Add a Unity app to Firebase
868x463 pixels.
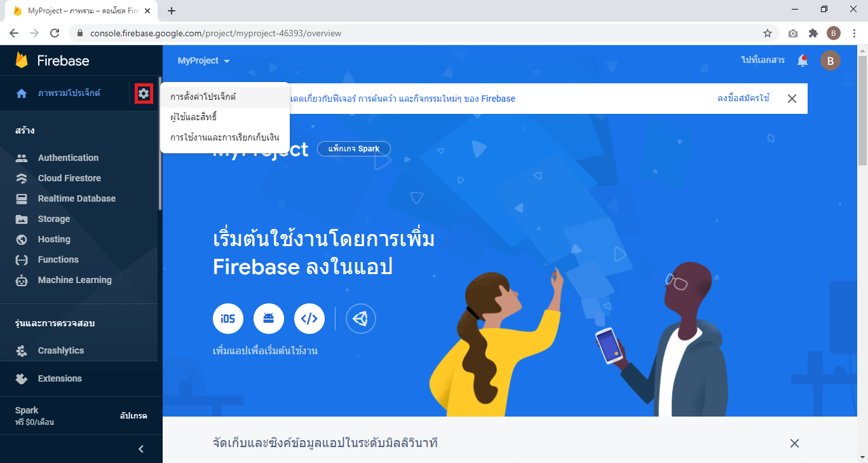coord(361,319)
